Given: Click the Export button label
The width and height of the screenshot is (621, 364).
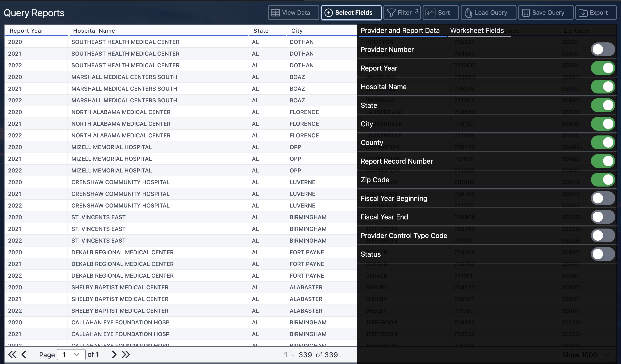Looking at the screenshot, I should (598, 13).
